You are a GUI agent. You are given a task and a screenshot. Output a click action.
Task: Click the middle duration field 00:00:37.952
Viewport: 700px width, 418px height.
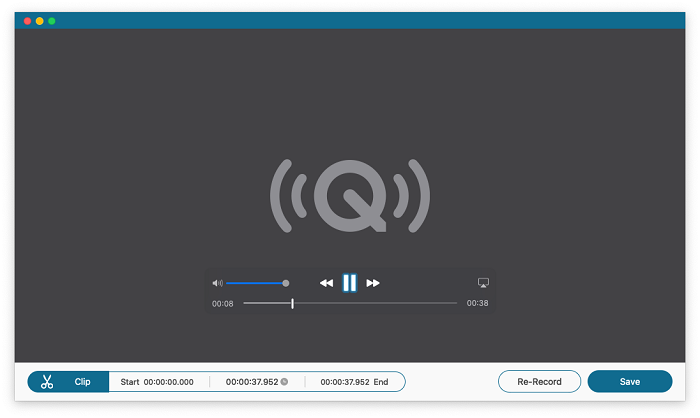(251, 382)
